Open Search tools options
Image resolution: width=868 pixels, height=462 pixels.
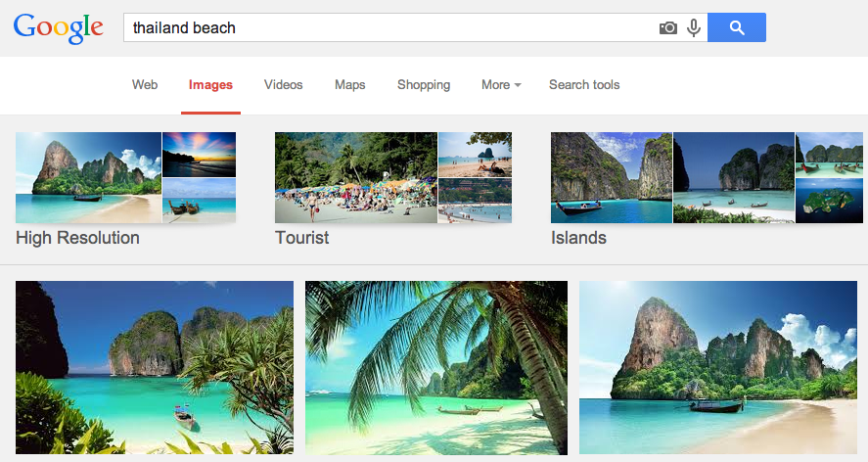tap(584, 85)
